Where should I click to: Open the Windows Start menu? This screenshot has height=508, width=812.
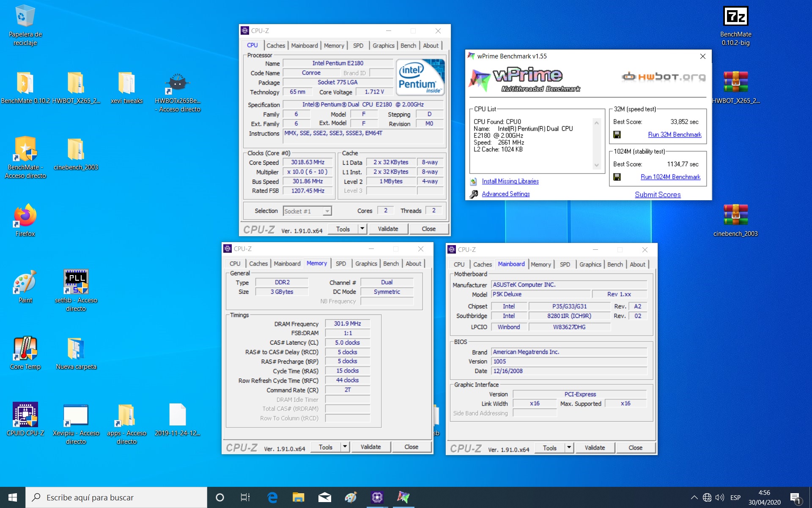[x=13, y=497]
